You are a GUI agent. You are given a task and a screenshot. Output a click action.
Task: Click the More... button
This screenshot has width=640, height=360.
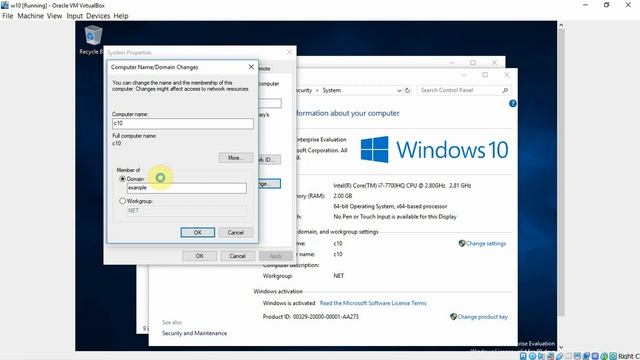coord(236,158)
